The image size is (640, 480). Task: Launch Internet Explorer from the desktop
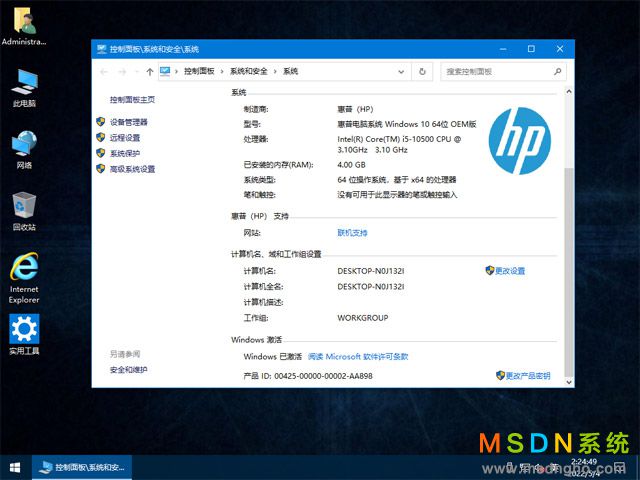tap(24, 278)
